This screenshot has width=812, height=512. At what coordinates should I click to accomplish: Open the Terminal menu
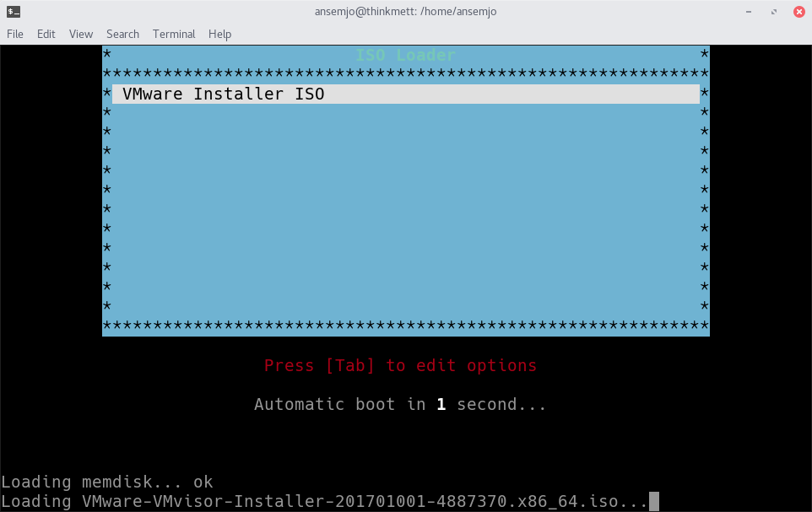tap(174, 34)
